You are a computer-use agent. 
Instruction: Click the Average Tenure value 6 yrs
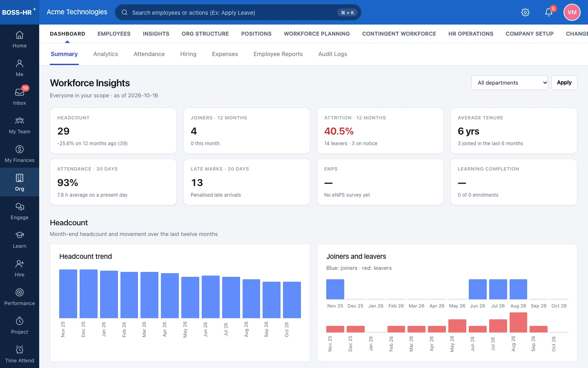tap(468, 131)
